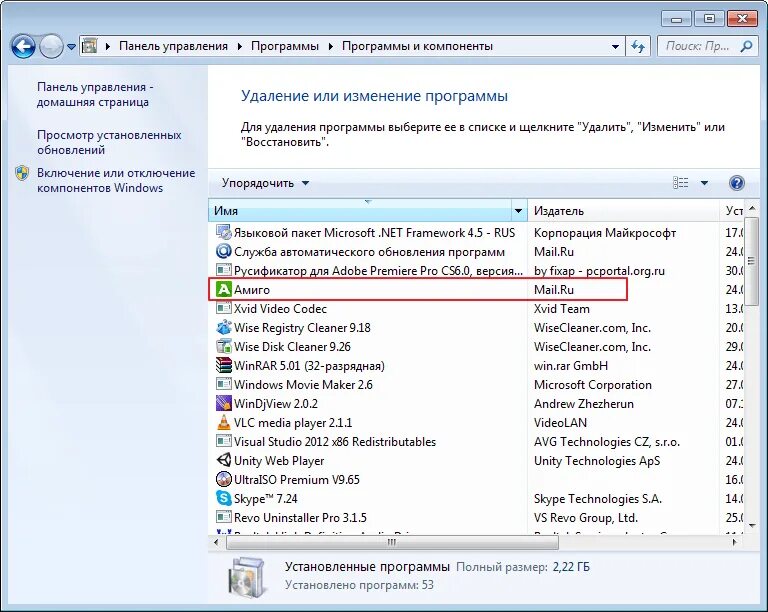This screenshot has width=768, height=612.
Task: Click the Установленные программы details pane icon
Action: pos(247,577)
